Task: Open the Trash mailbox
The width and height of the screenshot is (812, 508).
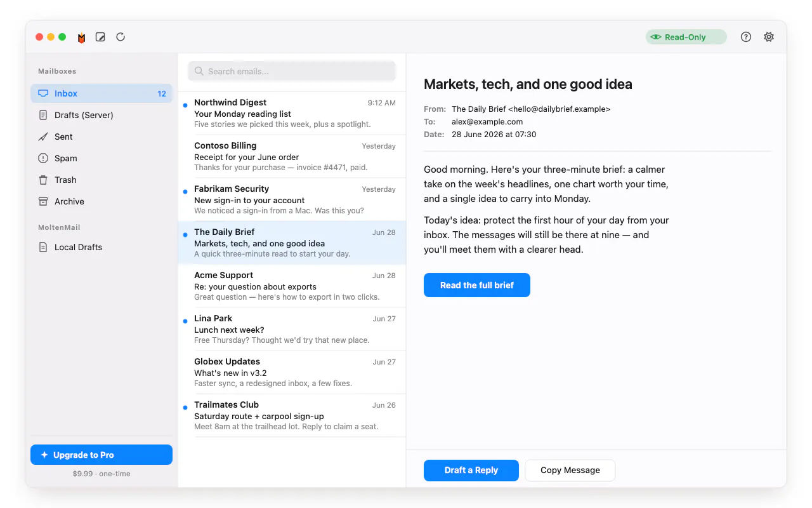Action: 101,180
